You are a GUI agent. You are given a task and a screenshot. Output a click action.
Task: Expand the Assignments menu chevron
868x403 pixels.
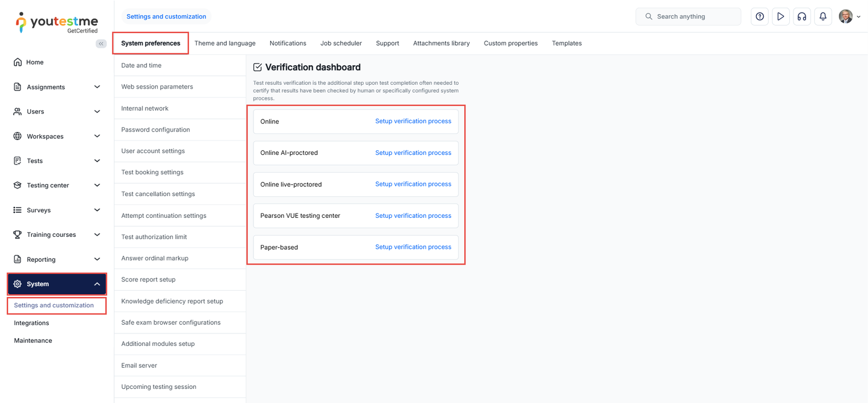pos(97,87)
